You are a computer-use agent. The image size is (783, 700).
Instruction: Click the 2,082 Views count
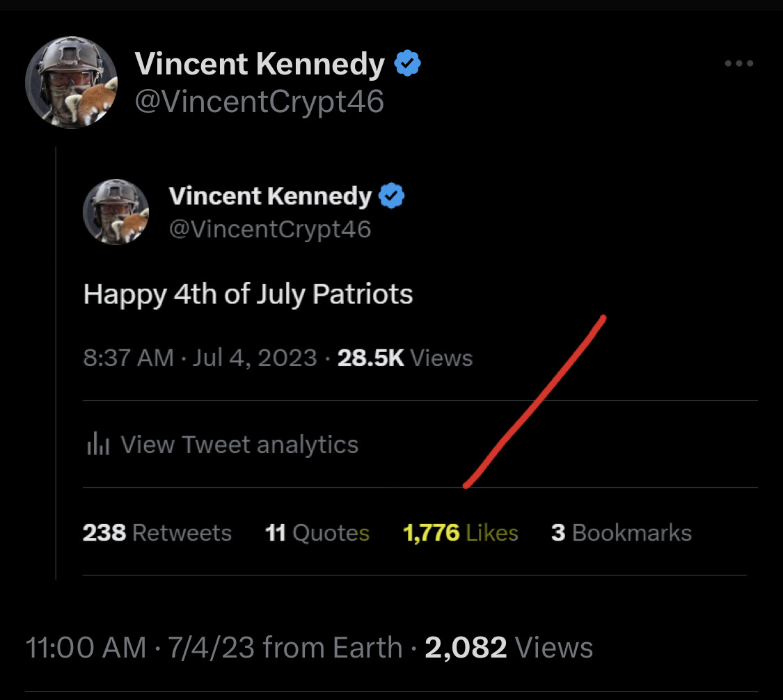point(509,648)
